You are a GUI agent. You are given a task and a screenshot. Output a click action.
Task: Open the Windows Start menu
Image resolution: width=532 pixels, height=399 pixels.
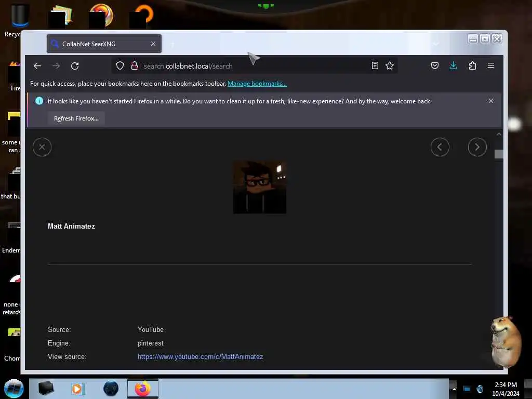click(14, 389)
